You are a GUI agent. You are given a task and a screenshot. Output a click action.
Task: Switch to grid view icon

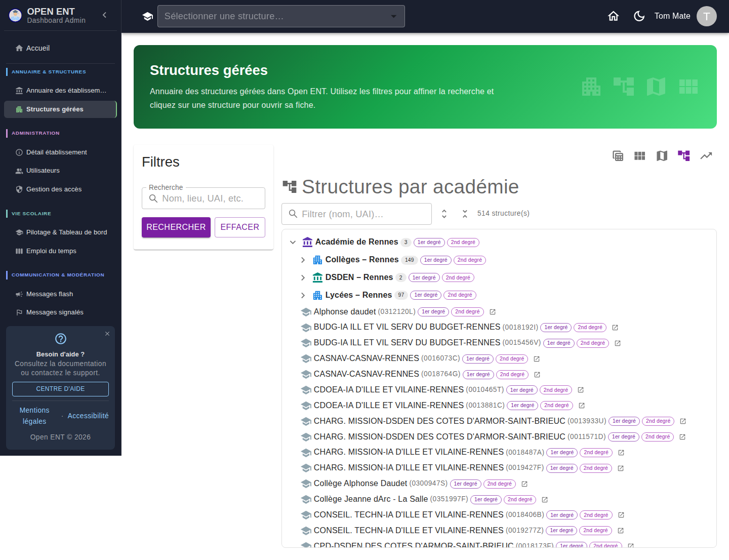pos(640,156)
